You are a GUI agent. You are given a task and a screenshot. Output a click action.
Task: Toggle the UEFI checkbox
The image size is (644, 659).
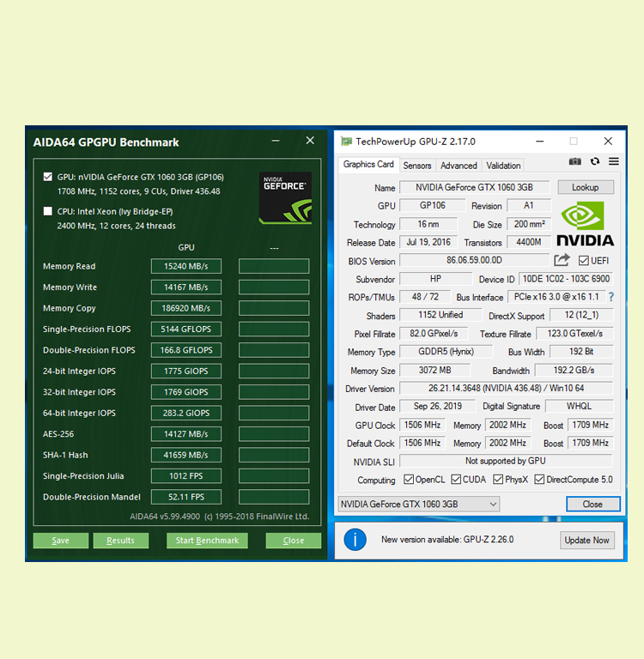[583, 261]
